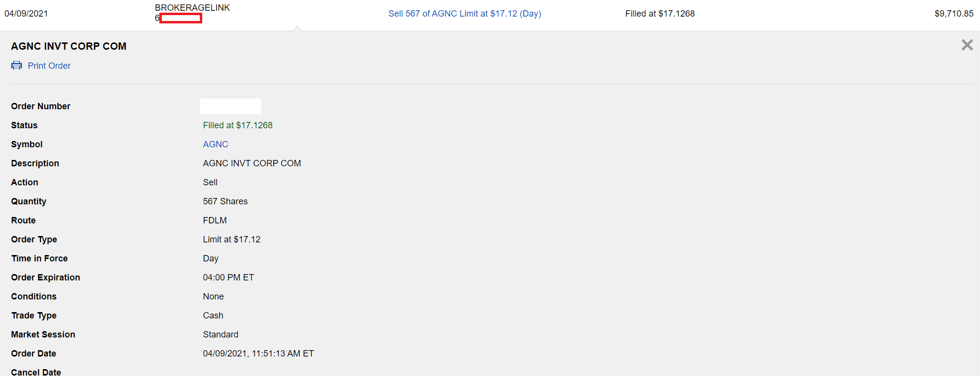The height and width of the screenshot is (376, 980).
Task: Click the FDLM route value
Action: [x=215, y=220]
